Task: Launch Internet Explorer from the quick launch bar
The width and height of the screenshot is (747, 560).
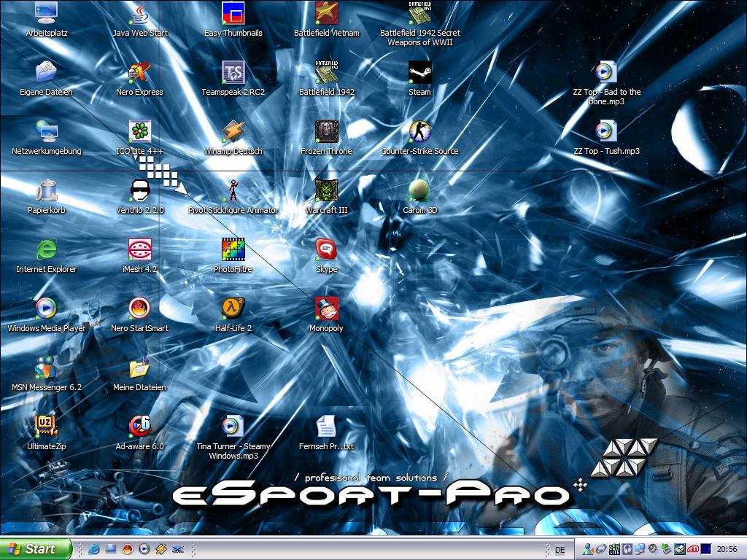Action: (x=94, y=549)
